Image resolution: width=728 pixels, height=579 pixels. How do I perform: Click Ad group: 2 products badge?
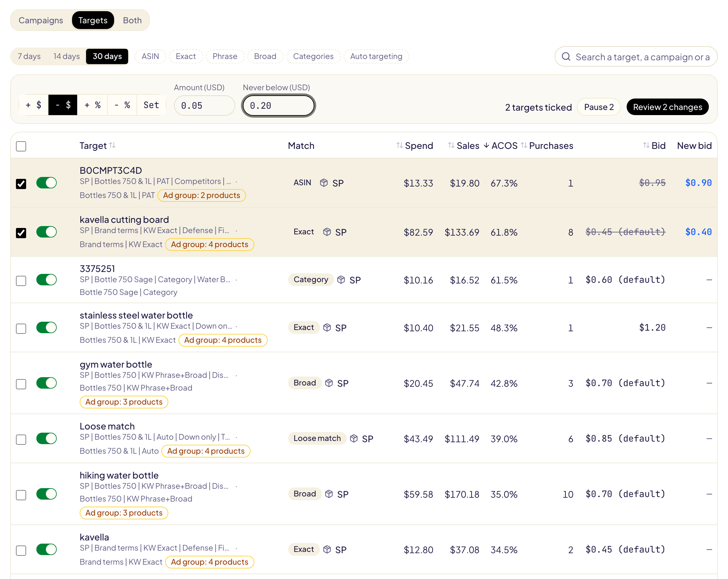(x=201, y=195)
